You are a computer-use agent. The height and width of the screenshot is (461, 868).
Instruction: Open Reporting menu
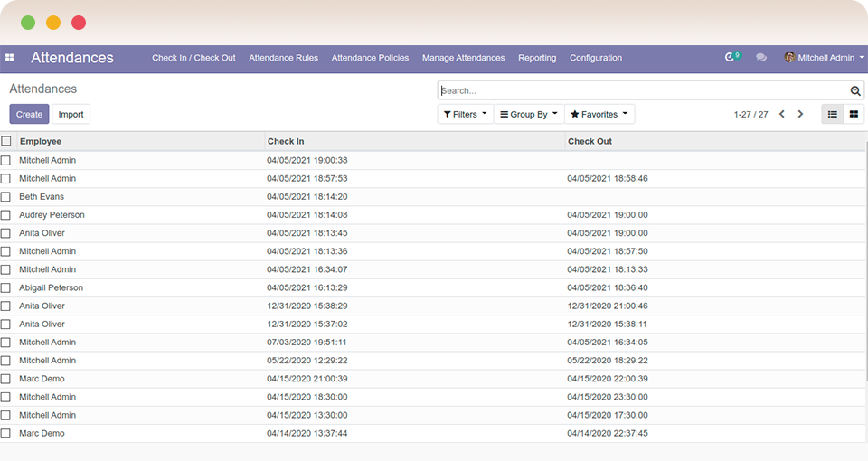(537, 58)
